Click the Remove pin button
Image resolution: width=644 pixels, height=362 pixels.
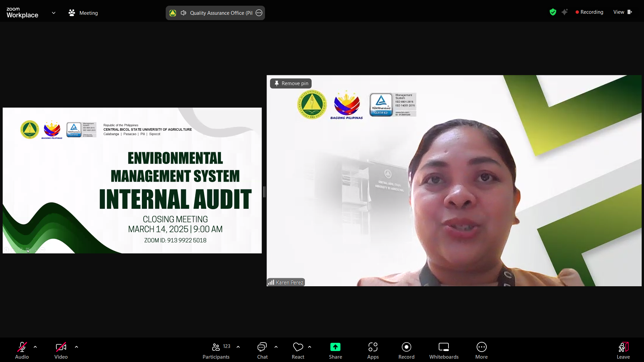pos(291,83)
